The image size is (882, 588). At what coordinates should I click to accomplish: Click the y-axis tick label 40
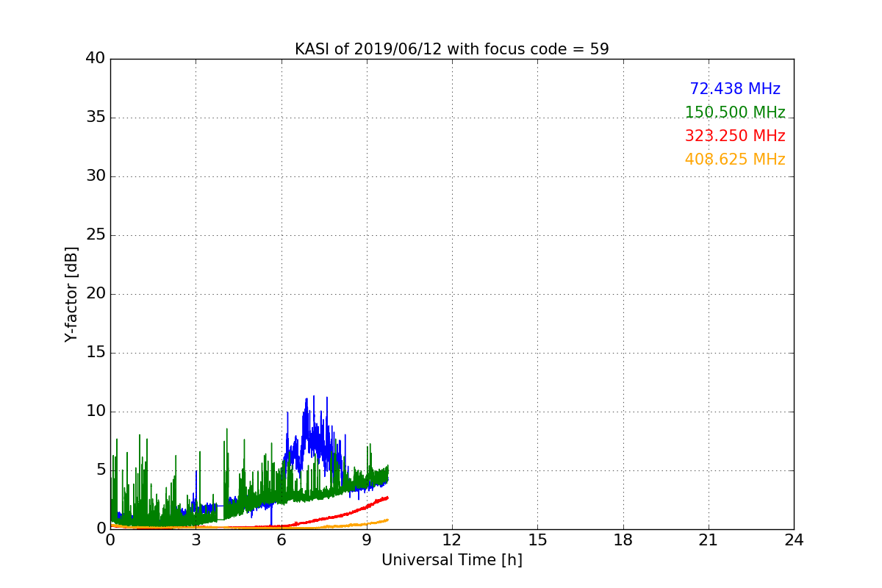click(x=96, y=59)
